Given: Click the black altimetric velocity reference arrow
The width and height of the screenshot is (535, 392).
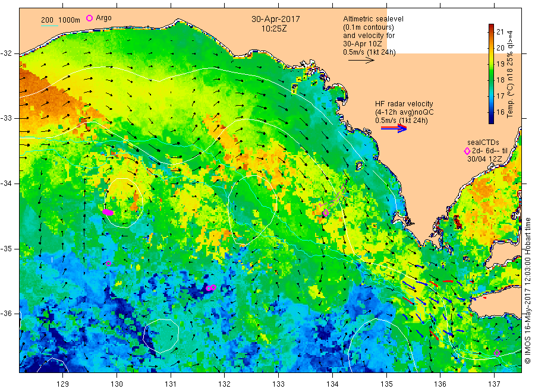Looking at the screenshot, I should 361,61.
